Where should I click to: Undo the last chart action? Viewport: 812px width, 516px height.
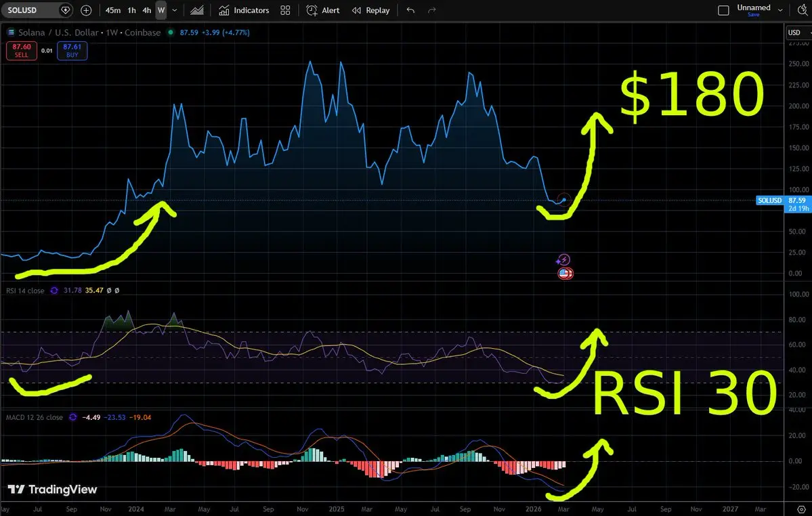tap(410, 10)
